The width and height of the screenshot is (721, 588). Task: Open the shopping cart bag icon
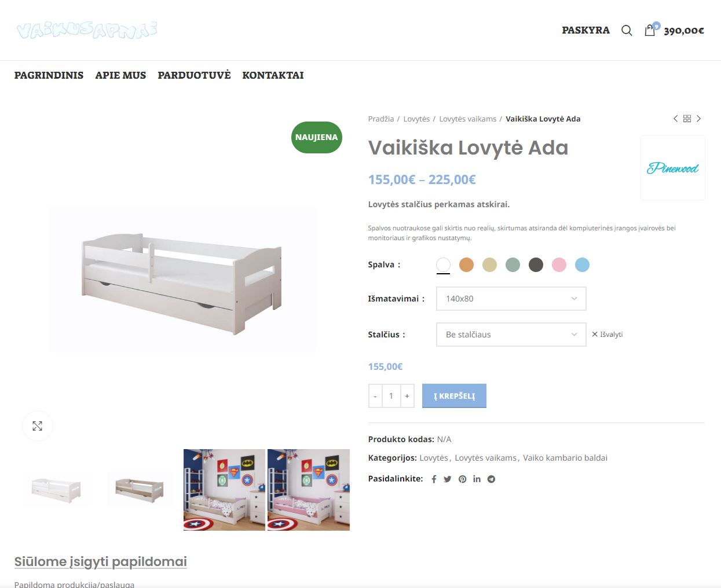click(650, 30)
